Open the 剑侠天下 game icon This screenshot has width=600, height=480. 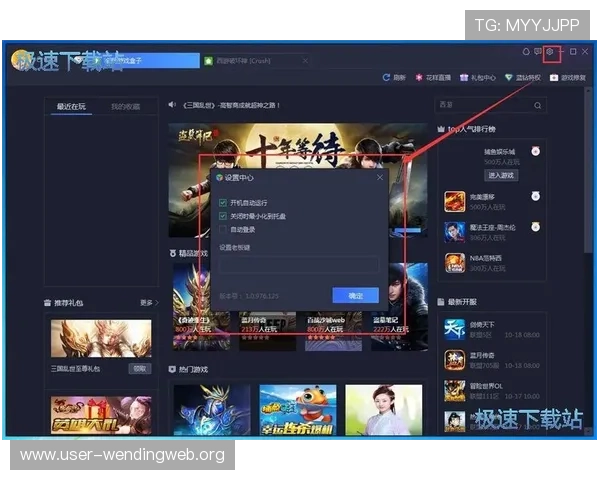[455, 329]
